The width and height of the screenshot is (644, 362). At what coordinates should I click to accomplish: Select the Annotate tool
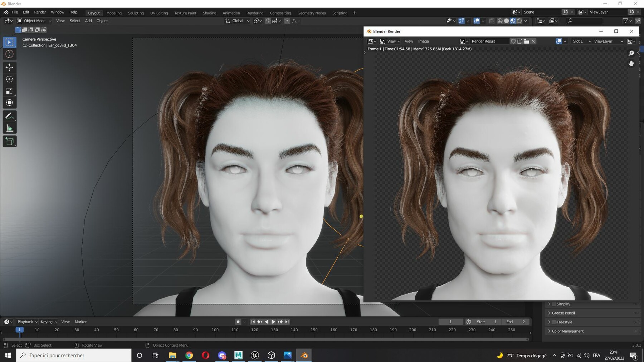[10, 116]
